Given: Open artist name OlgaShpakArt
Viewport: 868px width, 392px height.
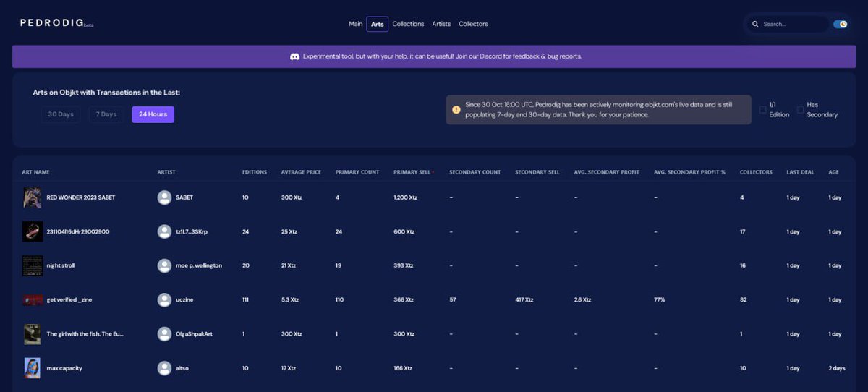Looking at the screenshot, I should pyautogui.click(x=194, y=334).
